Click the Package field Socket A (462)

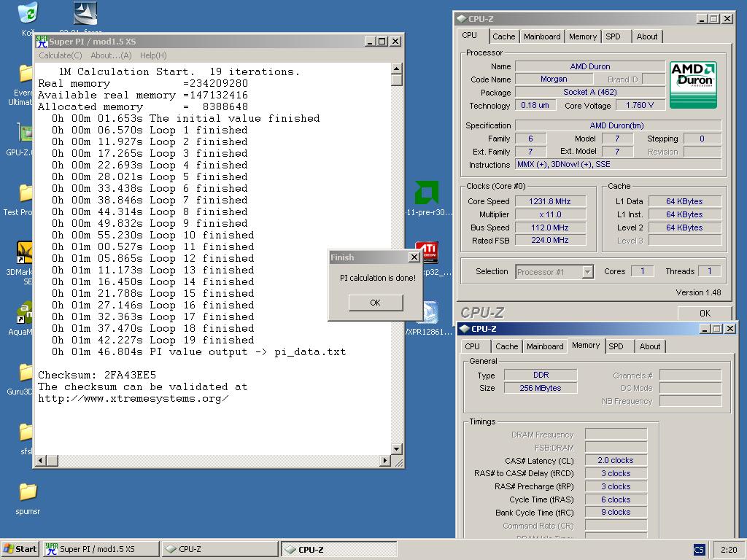pyautogui.click(x=589, y=92)
